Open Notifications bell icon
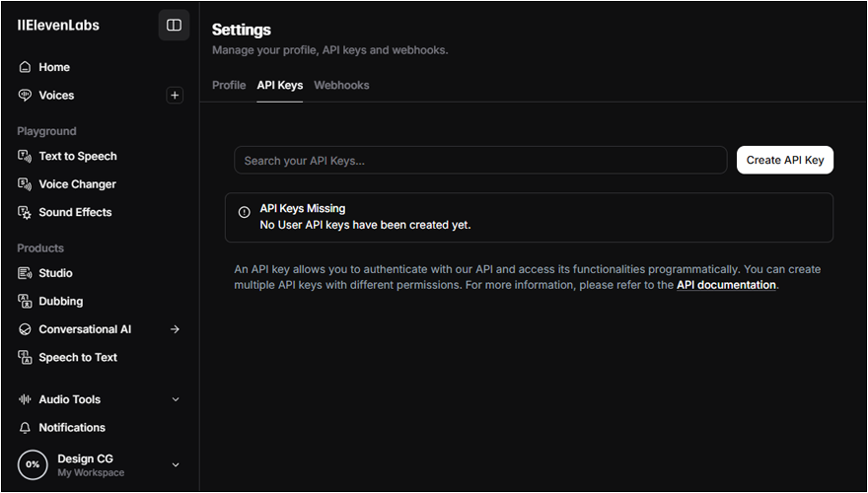The height and width of the screenshot is (493, 868). (25, 428)
